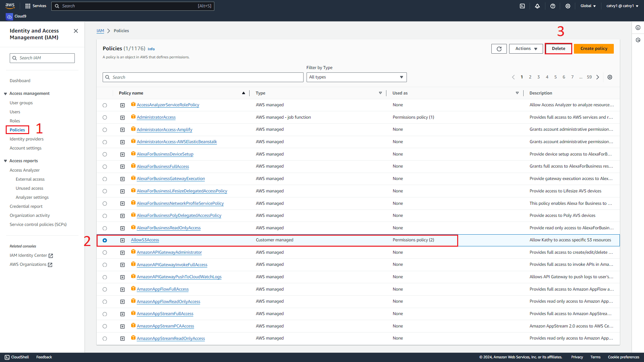Click the notifications bell icon
644x362 pixels.
(x=538, y=6)
